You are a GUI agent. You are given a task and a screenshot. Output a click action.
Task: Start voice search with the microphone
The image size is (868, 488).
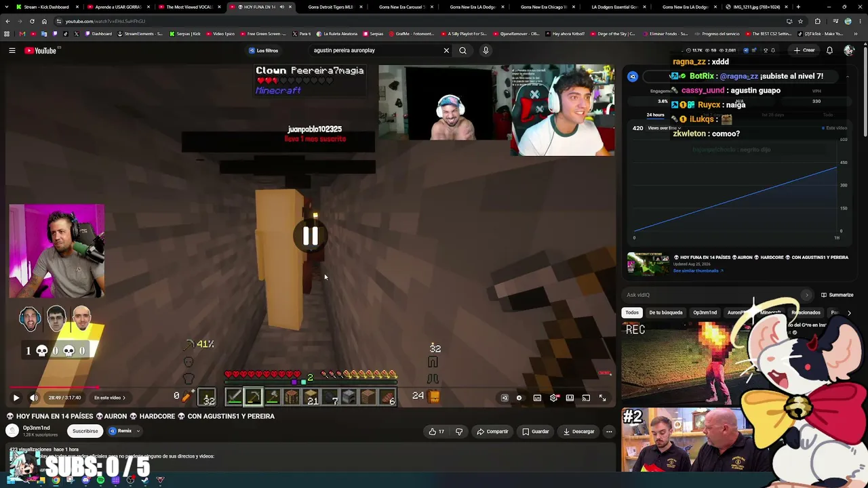click(486, 50)
